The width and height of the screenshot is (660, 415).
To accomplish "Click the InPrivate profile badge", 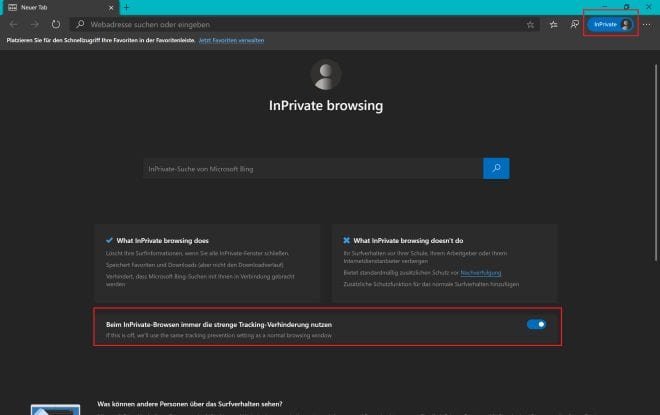I will [x=609, y=24].
